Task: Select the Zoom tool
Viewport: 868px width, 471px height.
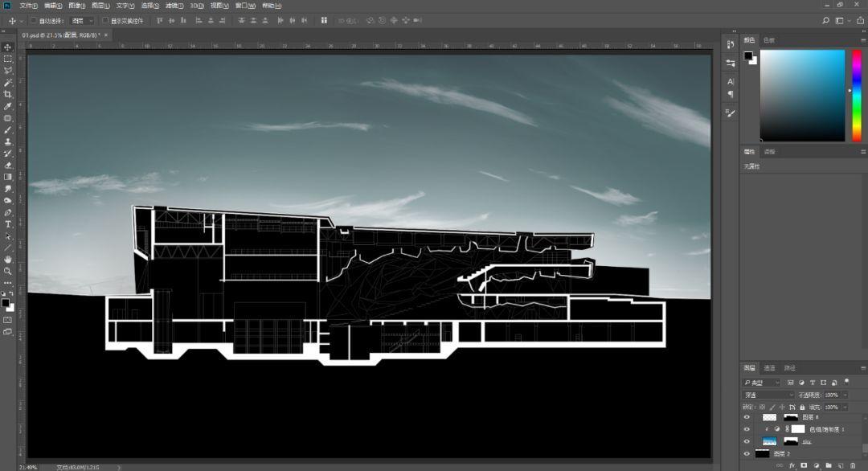Action: point(8,271)
